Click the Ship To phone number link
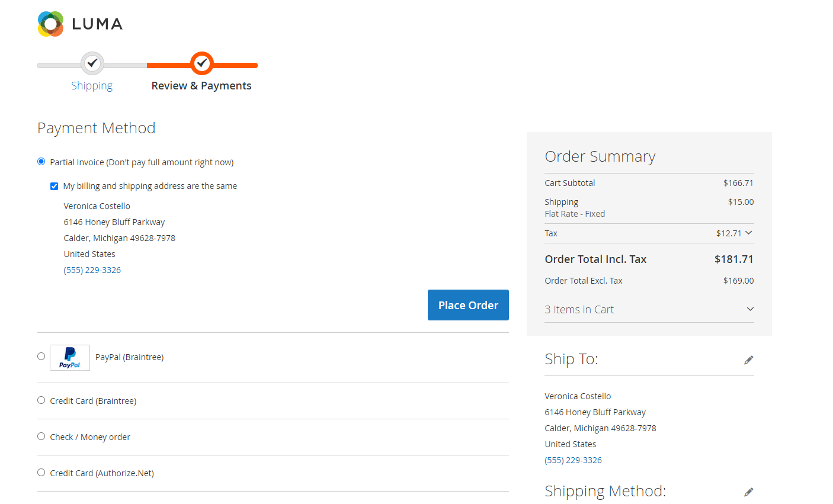Screen dimensions: 833x504 574,460
